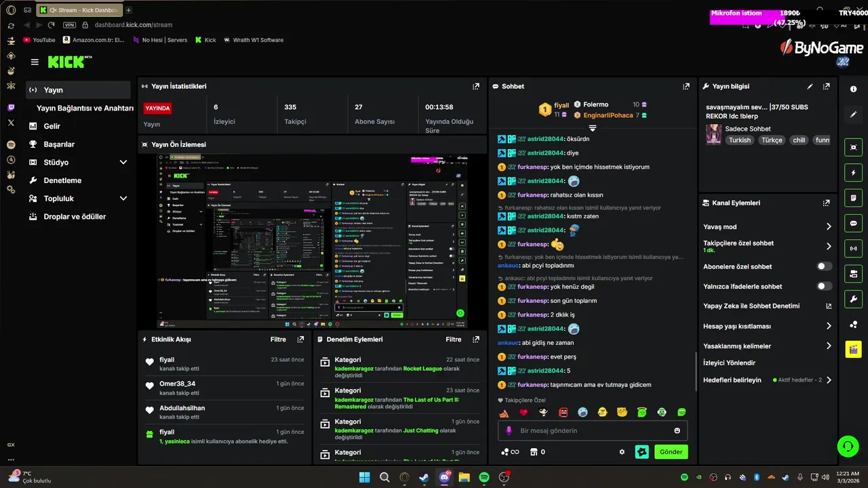Open Yavaş mod options chevron
The width and height of the screenshot is (868, 488).
pos(829,227)
